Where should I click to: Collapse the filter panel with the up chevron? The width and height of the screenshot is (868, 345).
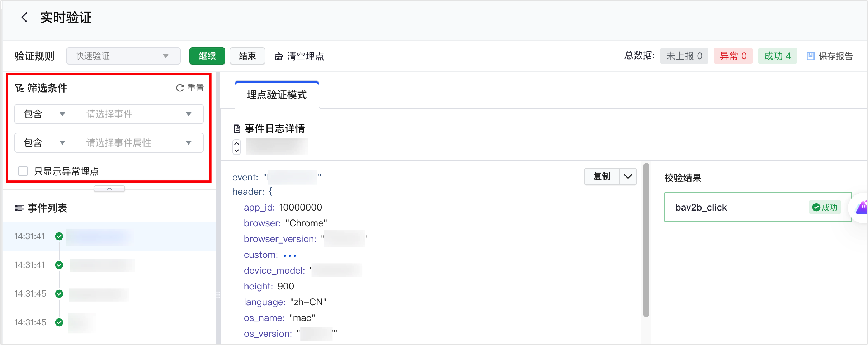(x=109, y=189)
